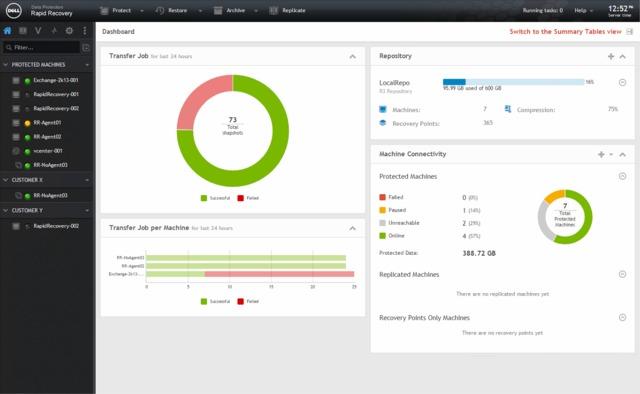Click the Filter input field
This screenshot has height=394, width=640.
(x=42, y=47)
